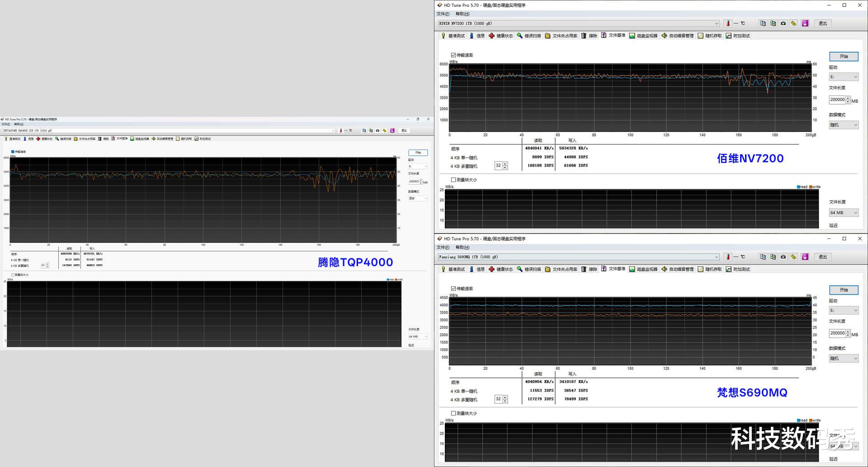Click the copy-text-to-clipboard icon in the NV7200 window toolbar
Viewport: 868px width, 467px height.
[763, 24]
